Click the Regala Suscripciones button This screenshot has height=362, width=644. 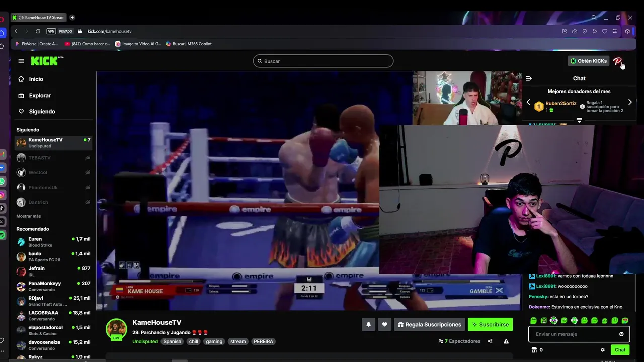coord(429,324)
